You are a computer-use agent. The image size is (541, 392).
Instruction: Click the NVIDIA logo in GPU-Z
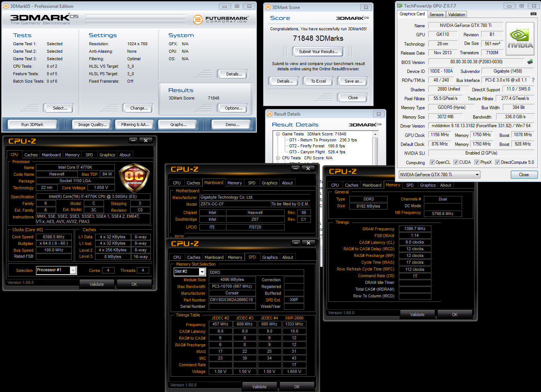click(520, 39)
